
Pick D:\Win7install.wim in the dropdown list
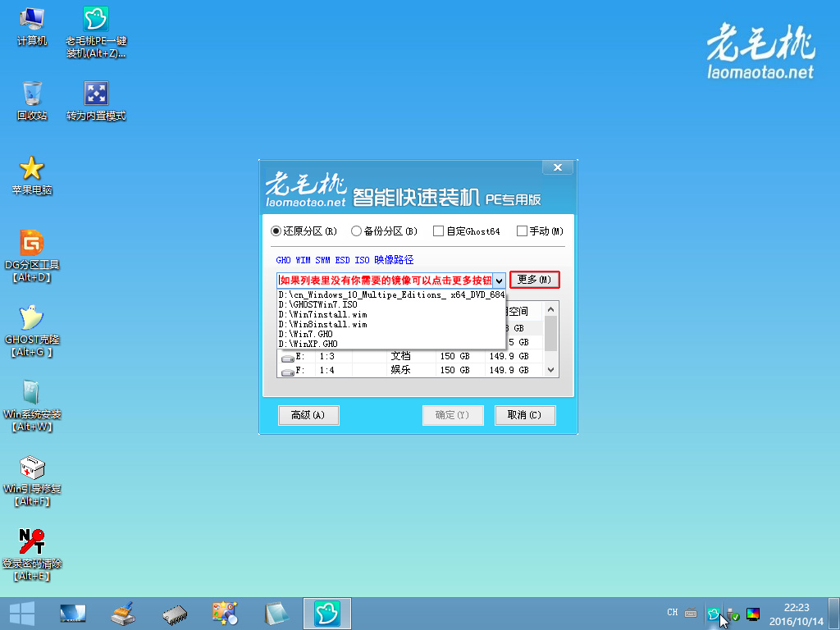click(x=391, y=314)
